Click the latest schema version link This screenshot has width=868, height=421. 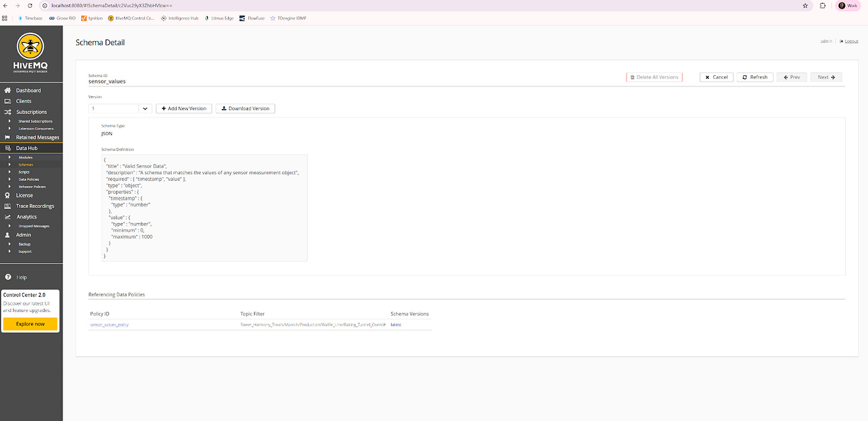(396, 324)
